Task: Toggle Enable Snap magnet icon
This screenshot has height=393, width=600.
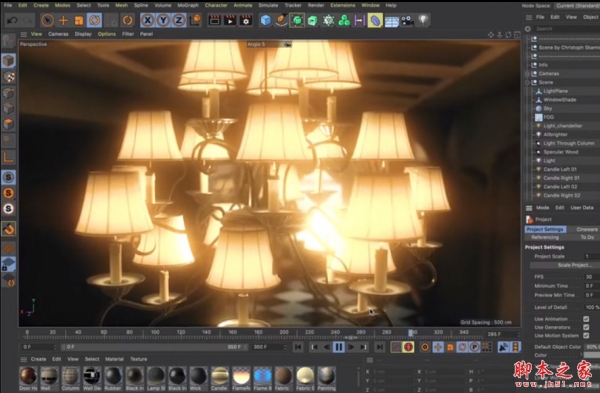Action: [x=8, y=228]
